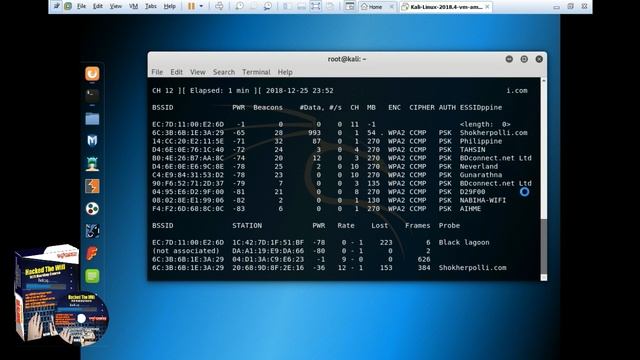This screenshot has width=640, height=360.
Task: Click the ESSID TAHSIN
Action: tap(472, 149)
